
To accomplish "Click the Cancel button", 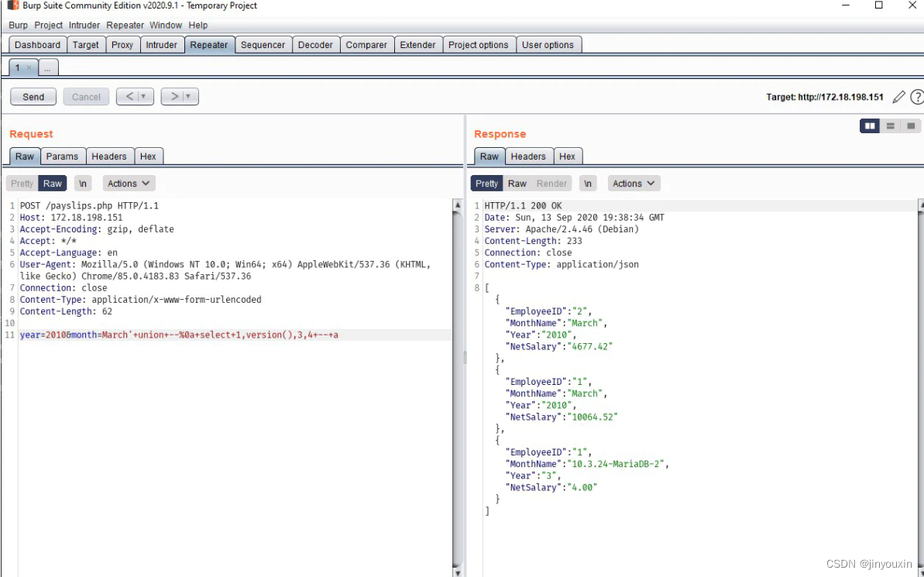I will pos(86,97).
